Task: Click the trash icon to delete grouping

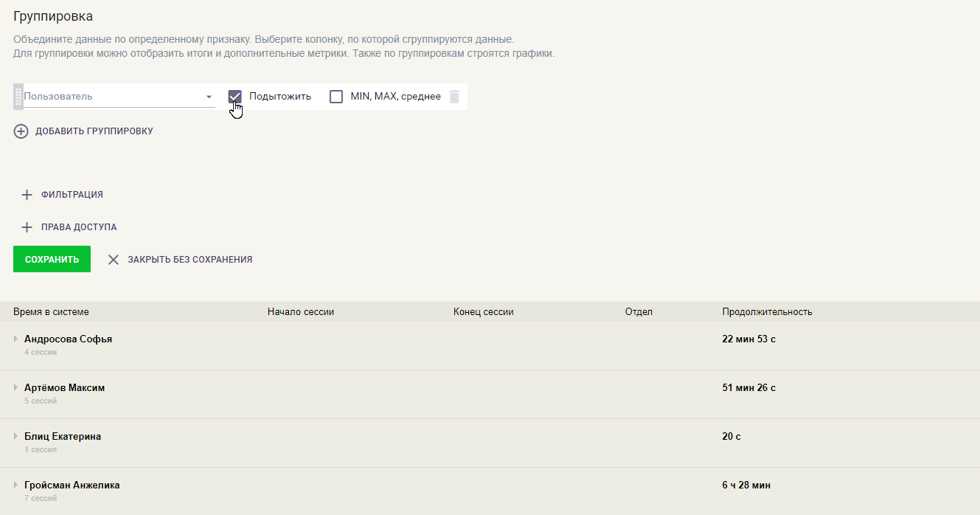Action: click(454, 97)
